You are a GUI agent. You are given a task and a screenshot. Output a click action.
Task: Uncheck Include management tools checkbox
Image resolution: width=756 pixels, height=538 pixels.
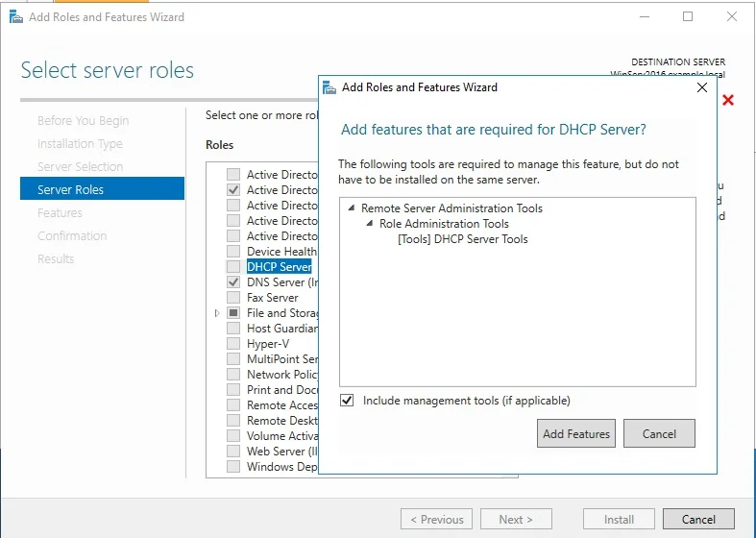(x=348, y=401)
